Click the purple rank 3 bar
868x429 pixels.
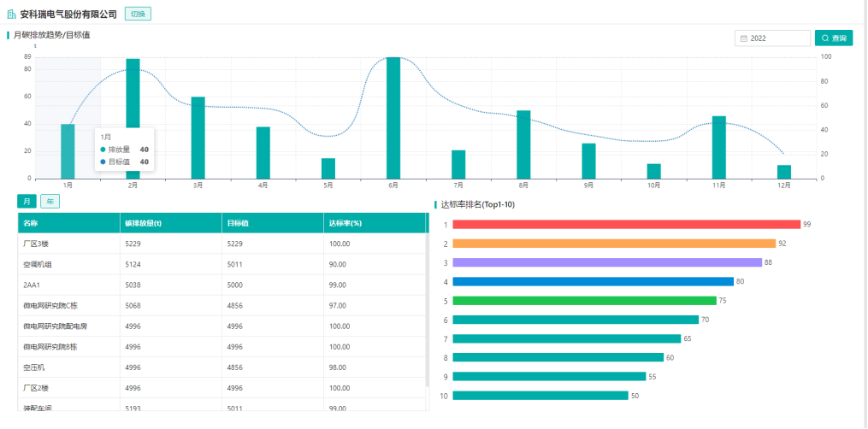tap(607, 262)
